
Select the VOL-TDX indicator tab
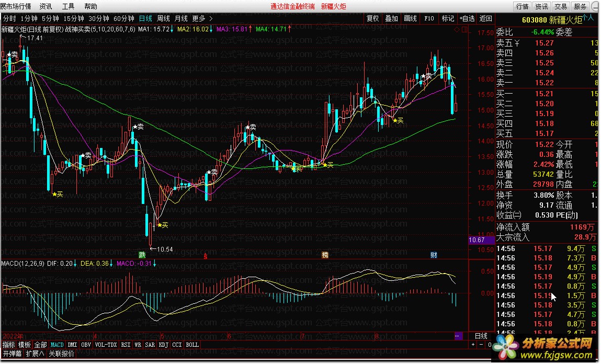point(106,345)
